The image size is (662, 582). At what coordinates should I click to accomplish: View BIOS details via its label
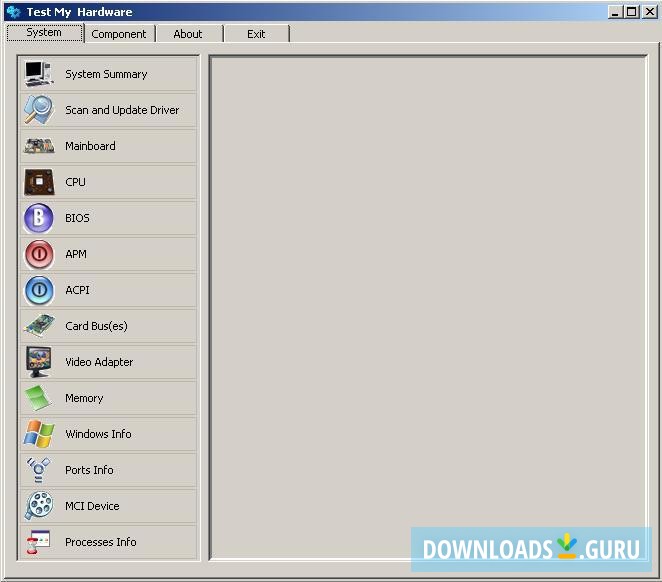coord(77,218)
